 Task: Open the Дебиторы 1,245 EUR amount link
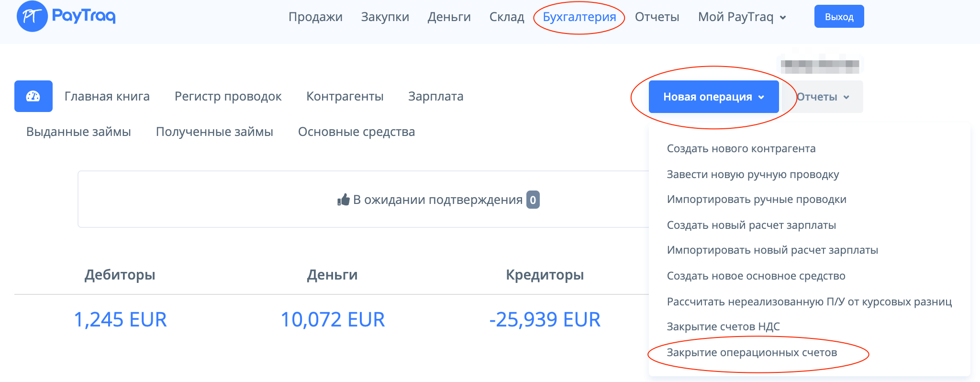click(120, 319)
